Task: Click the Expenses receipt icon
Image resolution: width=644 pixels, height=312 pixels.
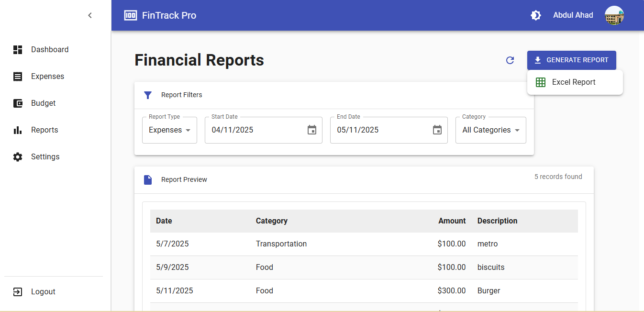Action: click(18, 76)
